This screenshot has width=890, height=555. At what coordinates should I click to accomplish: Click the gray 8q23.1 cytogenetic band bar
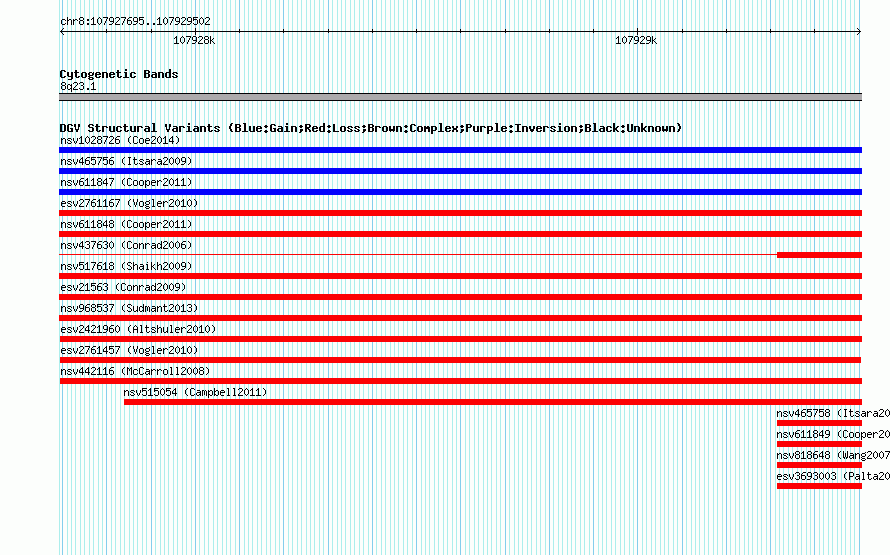460,97
